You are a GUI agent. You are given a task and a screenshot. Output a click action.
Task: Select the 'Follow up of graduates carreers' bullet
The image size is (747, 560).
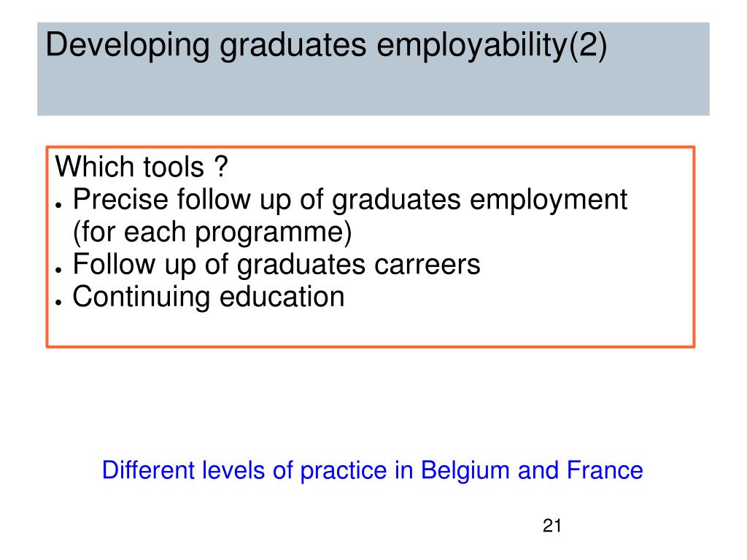coord(276,264)
